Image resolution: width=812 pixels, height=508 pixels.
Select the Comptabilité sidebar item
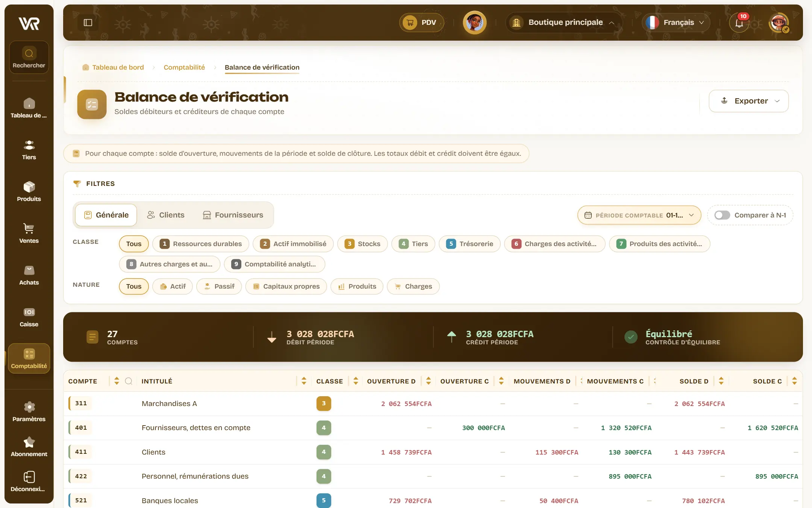(x=29, y=359)
